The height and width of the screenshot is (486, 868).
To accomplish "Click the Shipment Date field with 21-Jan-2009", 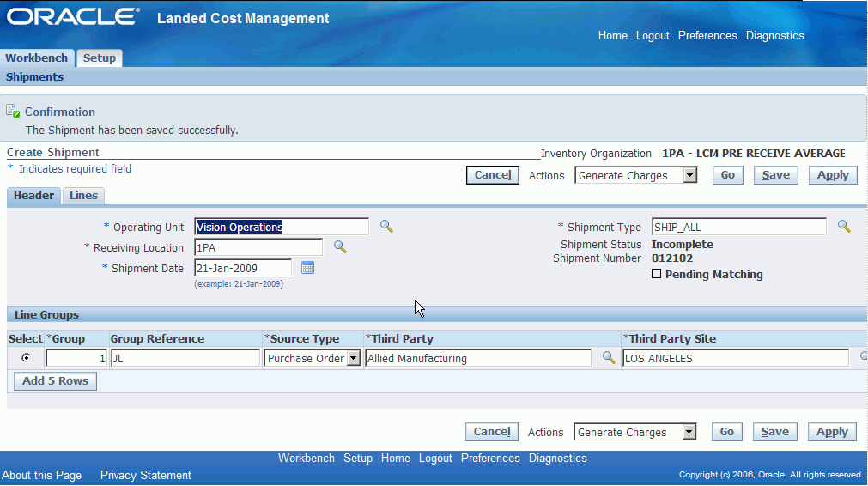I will click(x=243, y=268).
